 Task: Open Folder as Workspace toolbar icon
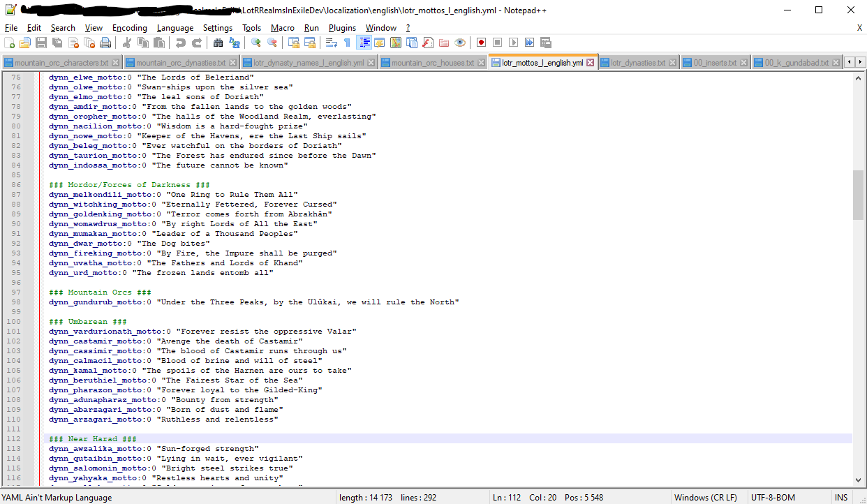click(x=444, y=43)
